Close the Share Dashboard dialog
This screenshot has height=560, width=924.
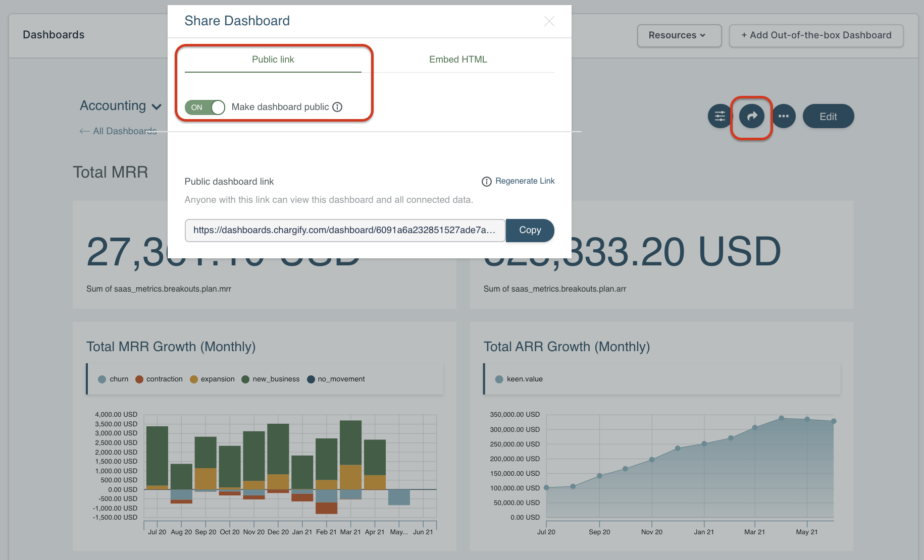(x=549, y=21)
